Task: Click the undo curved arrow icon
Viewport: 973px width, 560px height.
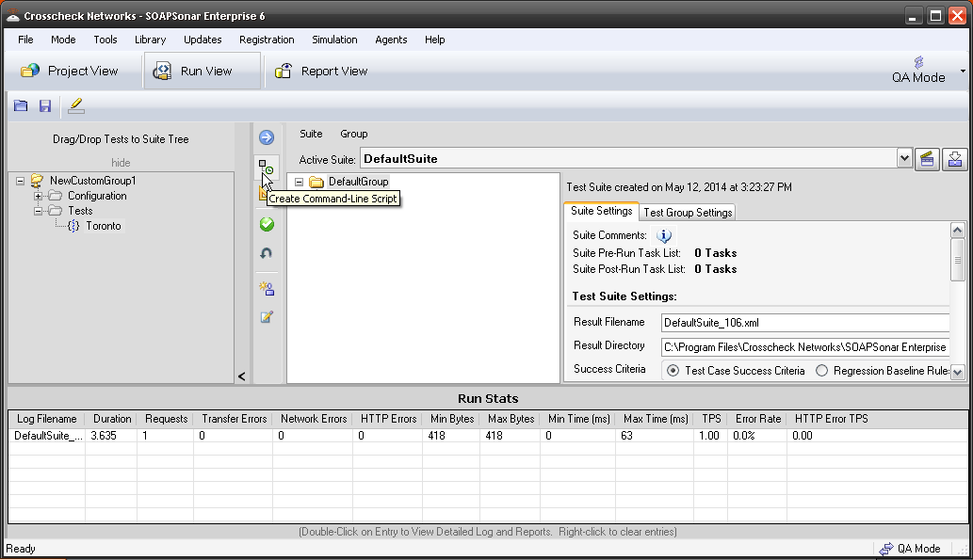Action: (x=267, y=253)
